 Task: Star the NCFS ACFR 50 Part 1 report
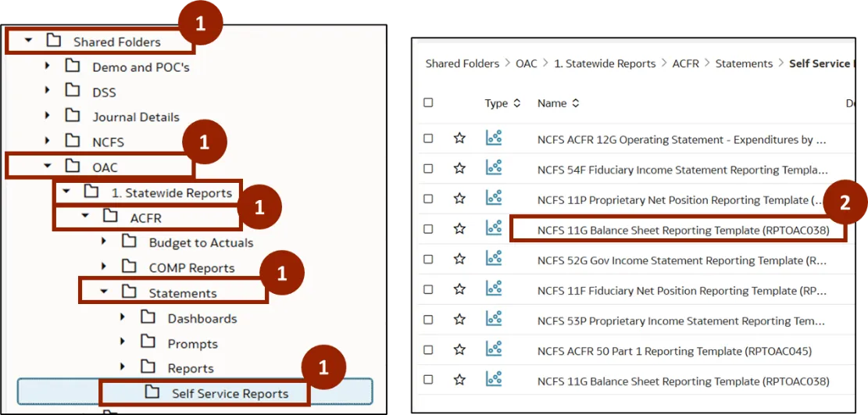tap(459, 349)
